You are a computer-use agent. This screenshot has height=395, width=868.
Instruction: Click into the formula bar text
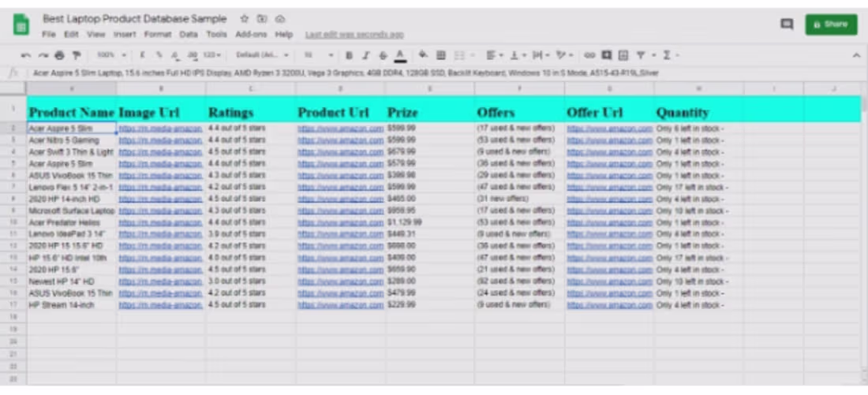(x=346, y=73)
